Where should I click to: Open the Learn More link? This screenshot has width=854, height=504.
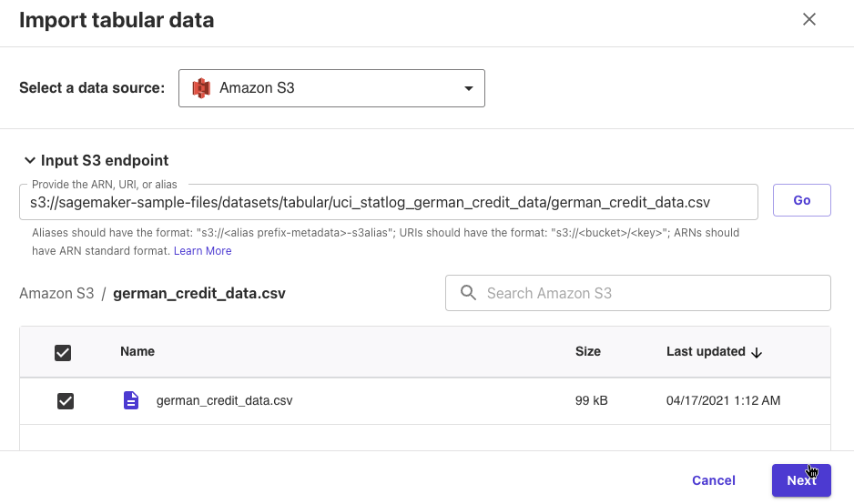203,251
